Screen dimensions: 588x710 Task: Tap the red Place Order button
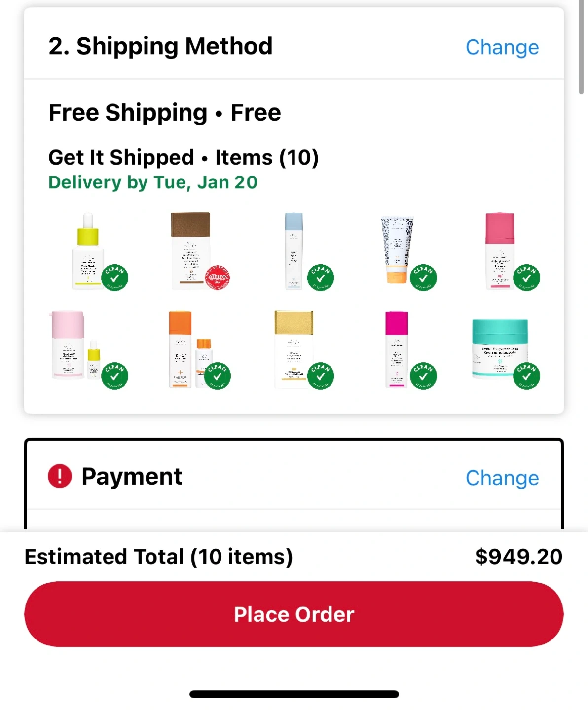click(294, 614)
